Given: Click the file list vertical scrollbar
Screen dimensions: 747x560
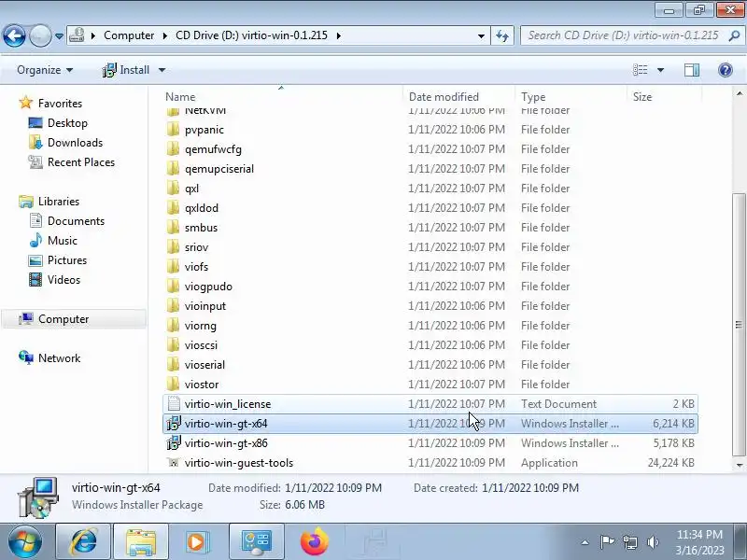Looking at the screenshot, I should pyautogui.click(x=739, y=324).
